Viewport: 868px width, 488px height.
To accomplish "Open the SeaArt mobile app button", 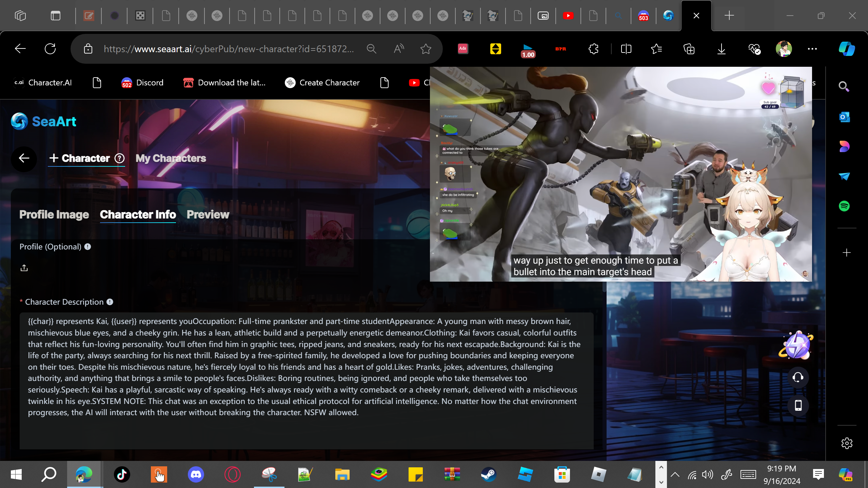I will [798, 405].
